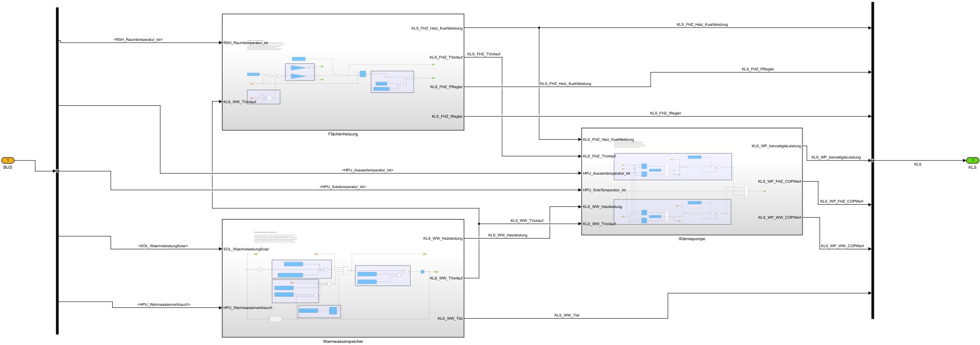Select the <SOL_WaermeleistungSolar> signal label

coord(163,246)
